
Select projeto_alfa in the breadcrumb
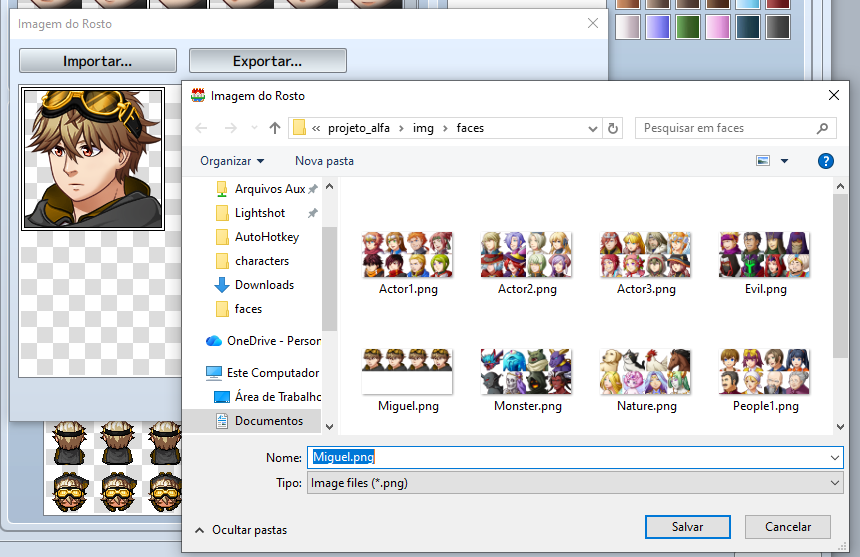[x=359, y=128]
